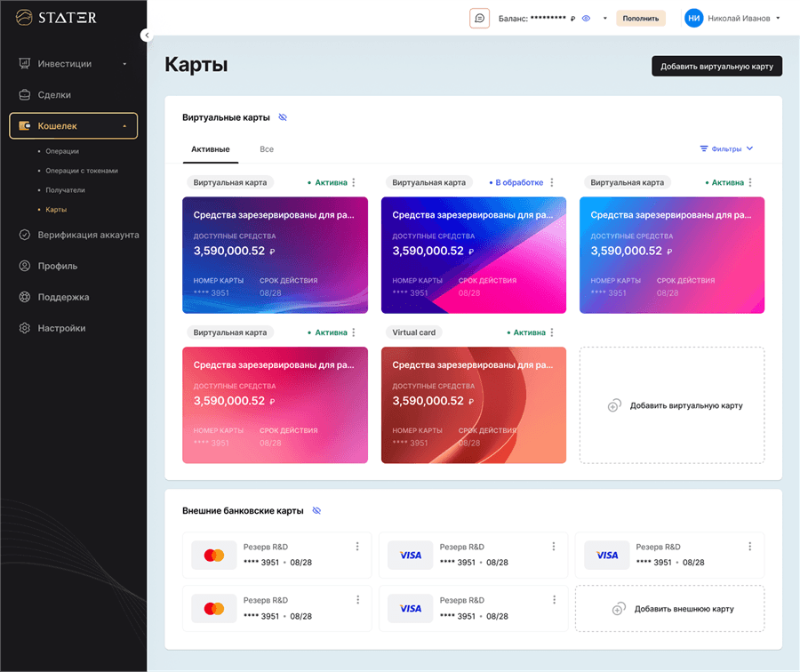Collapse the sidebar with the chevron button

point(147,36)
